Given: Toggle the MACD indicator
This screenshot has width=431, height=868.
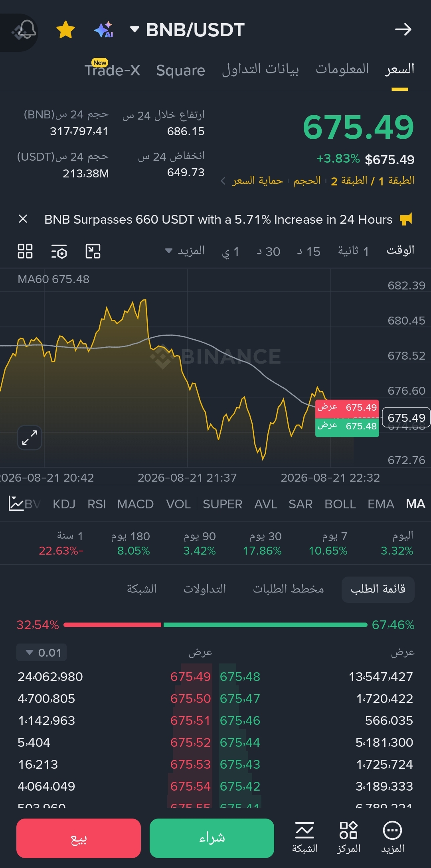Looking at the screenshot, I should pos(135,504).
